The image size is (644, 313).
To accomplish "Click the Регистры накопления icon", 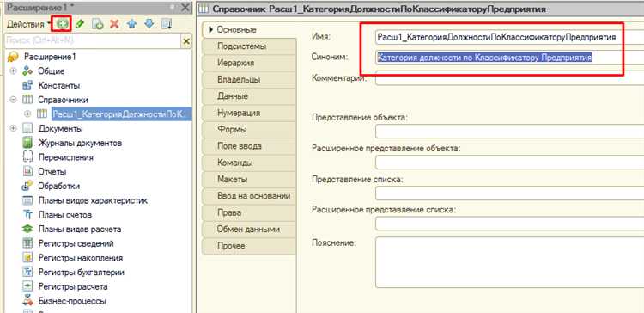I will tap(27, 258).
